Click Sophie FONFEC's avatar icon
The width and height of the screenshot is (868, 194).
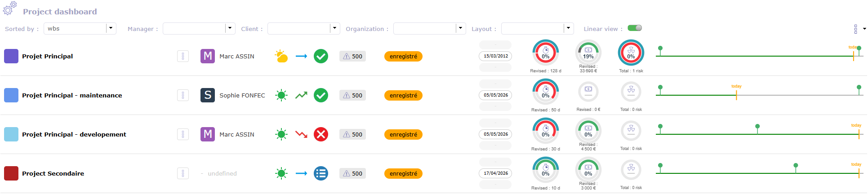[208, 95]
